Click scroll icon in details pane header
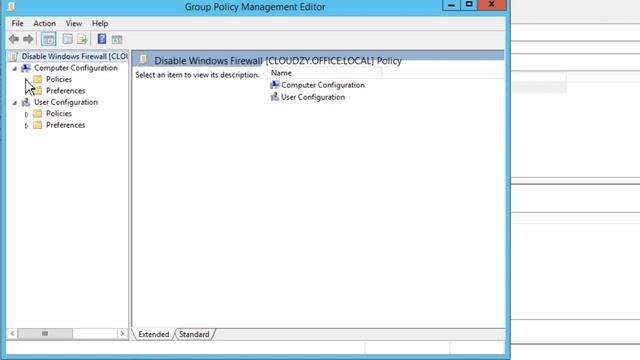This screenshot has height=360, width=640. click(143, 60)
